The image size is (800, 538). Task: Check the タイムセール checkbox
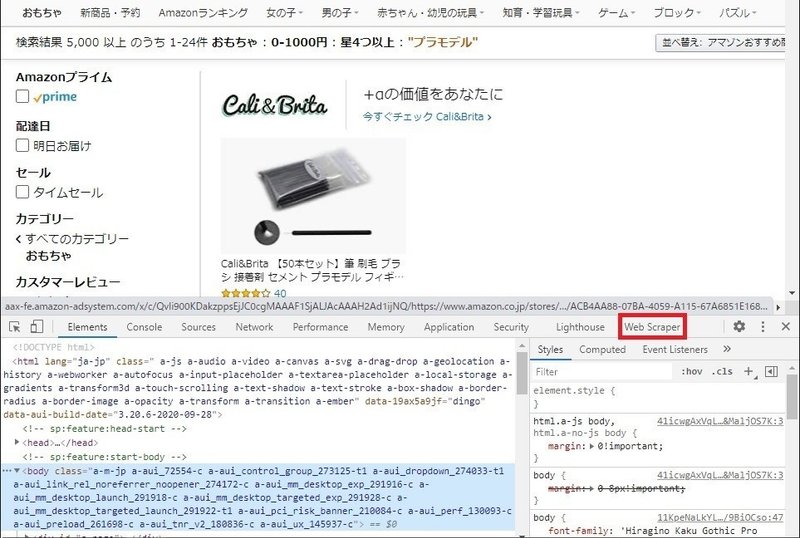tap(22, 192)
